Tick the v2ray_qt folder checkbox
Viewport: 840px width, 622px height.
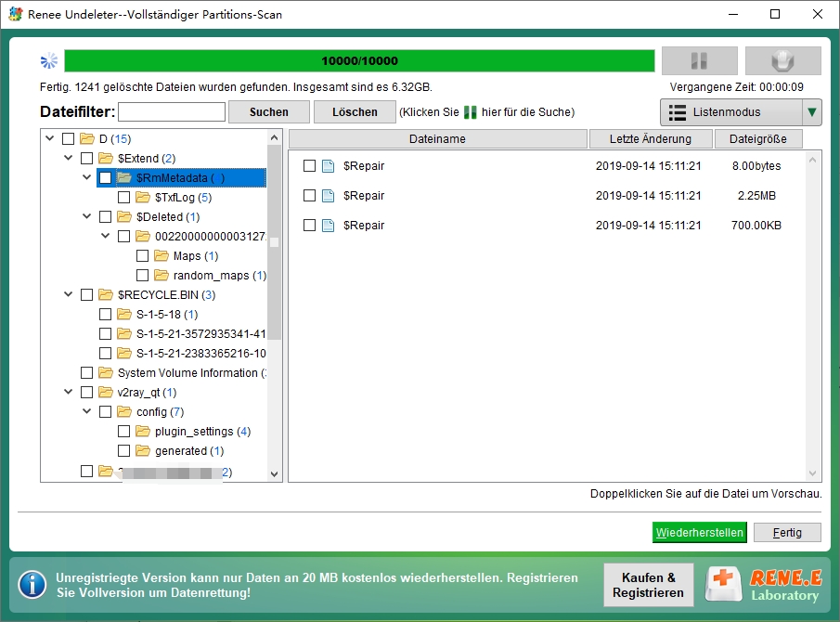[87, 392]
